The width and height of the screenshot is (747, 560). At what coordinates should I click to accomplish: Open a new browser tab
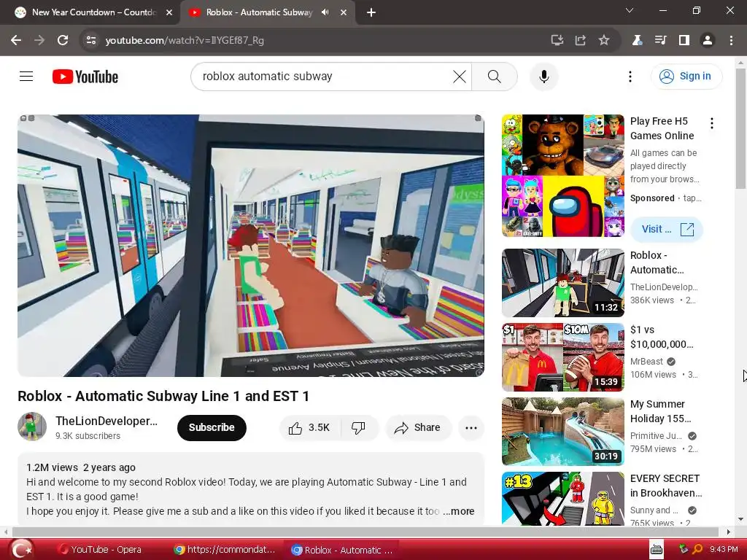pyautogui.click(x=371, y=12)
